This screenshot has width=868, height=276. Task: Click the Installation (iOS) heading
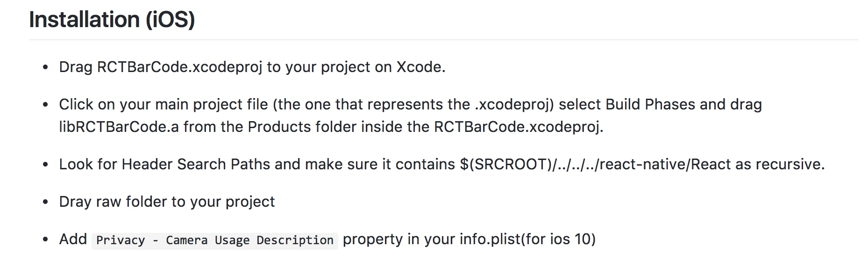coord(112,20)
